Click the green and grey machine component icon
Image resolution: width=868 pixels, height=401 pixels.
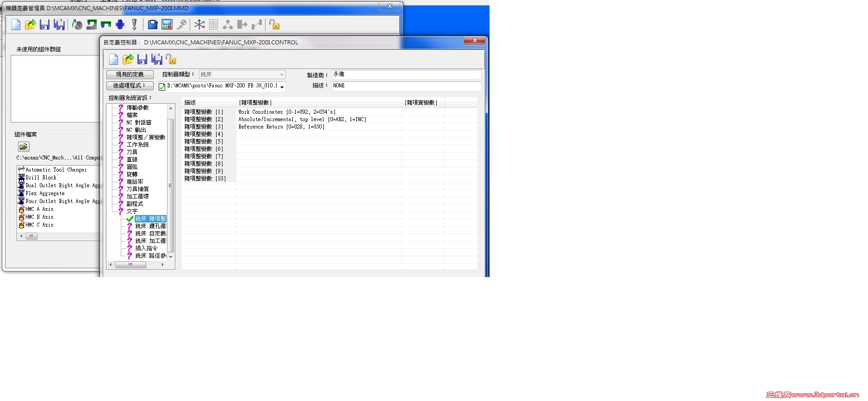[92, 25]
